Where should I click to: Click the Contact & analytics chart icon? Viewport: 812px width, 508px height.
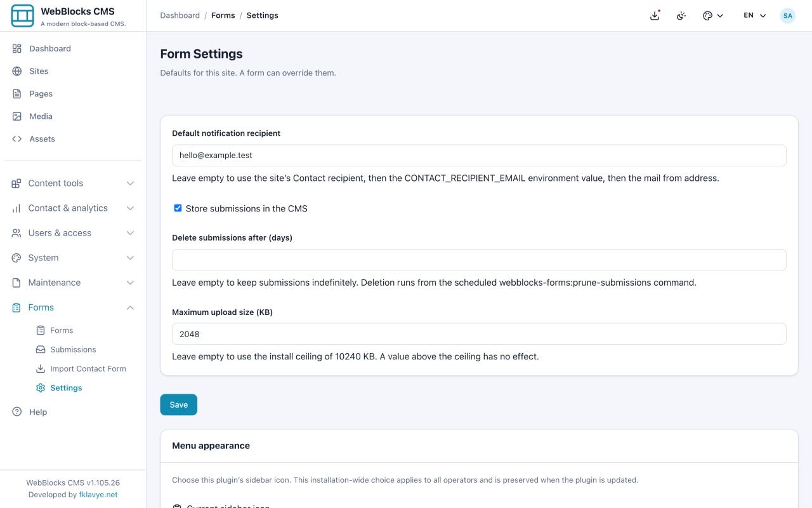(x=16, y=208)
